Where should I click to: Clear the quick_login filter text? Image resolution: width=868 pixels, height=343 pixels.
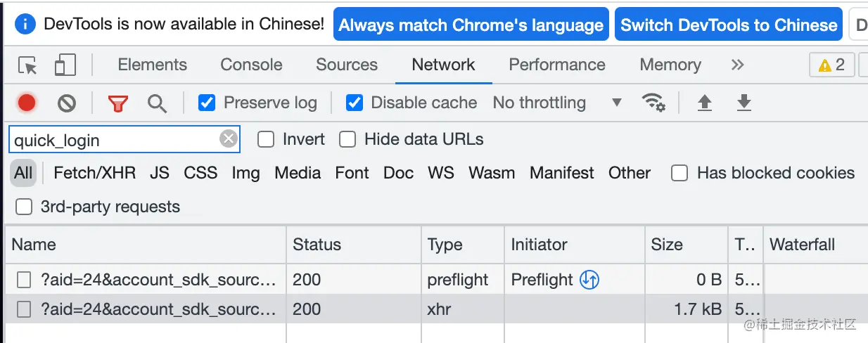[x=228, y=139]
